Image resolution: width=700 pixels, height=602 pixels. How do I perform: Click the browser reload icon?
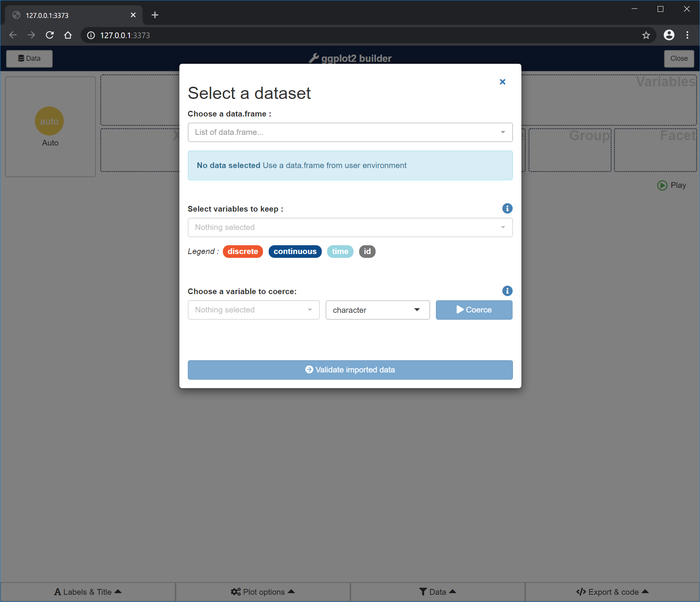point(50,35)
